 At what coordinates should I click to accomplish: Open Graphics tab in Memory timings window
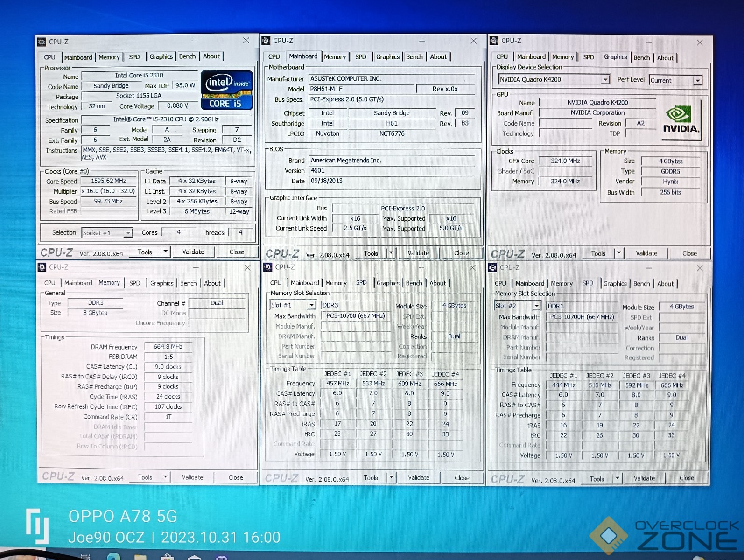click(161, 283)
